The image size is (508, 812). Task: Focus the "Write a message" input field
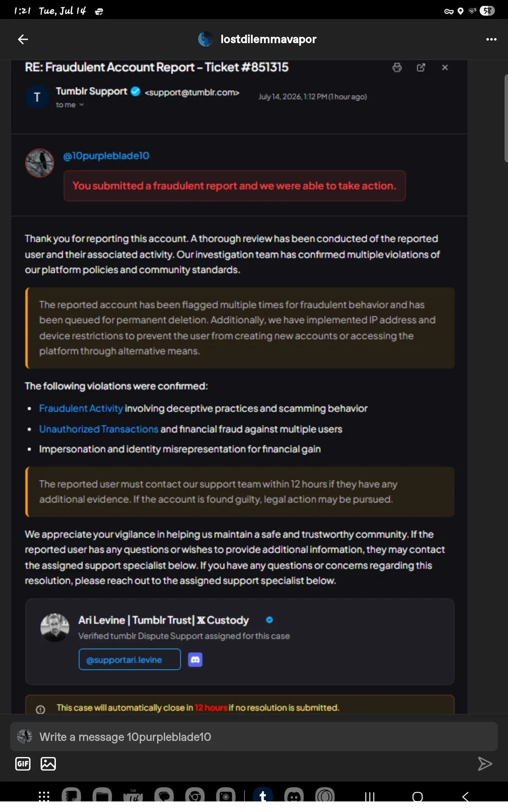click(x=254, y=737)
